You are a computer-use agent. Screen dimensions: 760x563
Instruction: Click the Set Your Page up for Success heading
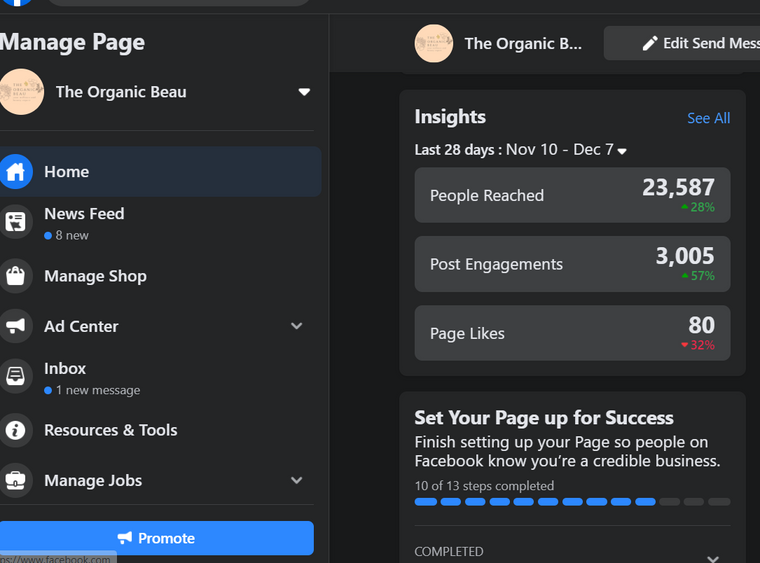pos(544,418)
